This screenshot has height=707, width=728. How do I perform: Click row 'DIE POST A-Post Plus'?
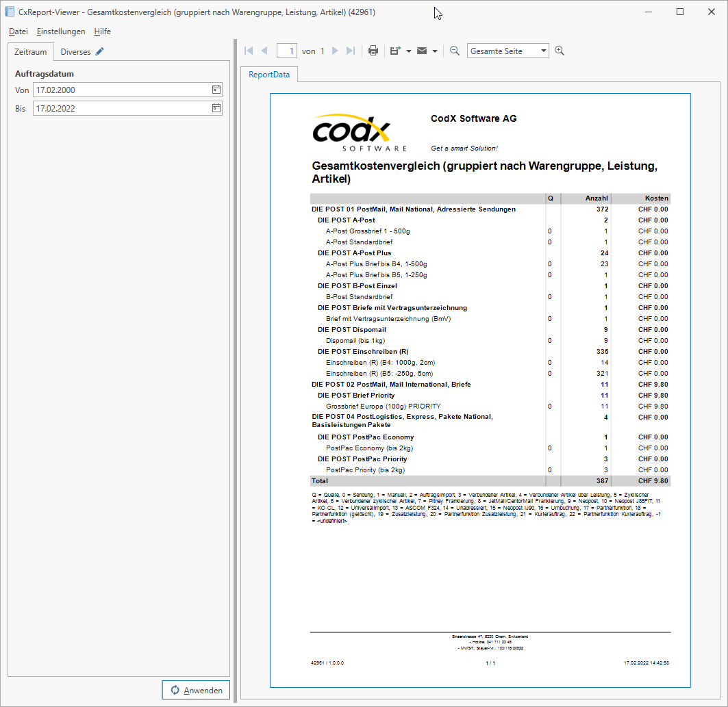click(x=490, y=253)
